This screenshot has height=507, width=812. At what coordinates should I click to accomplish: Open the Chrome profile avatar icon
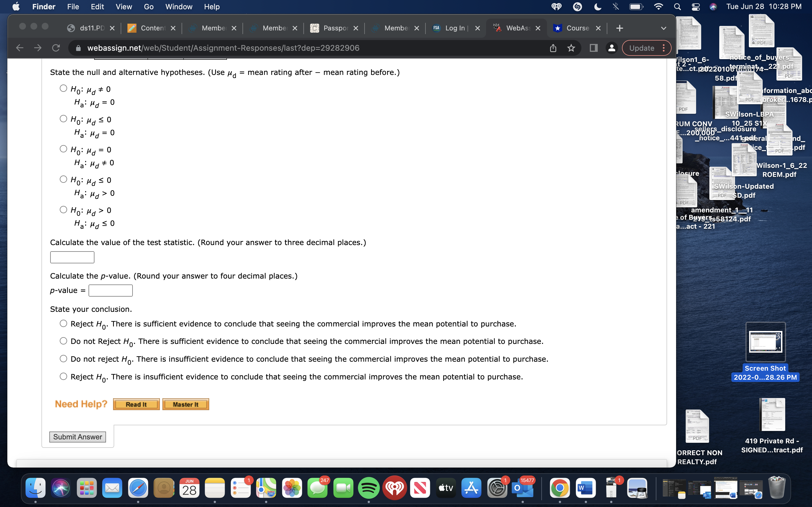click(x=611, y=48)
